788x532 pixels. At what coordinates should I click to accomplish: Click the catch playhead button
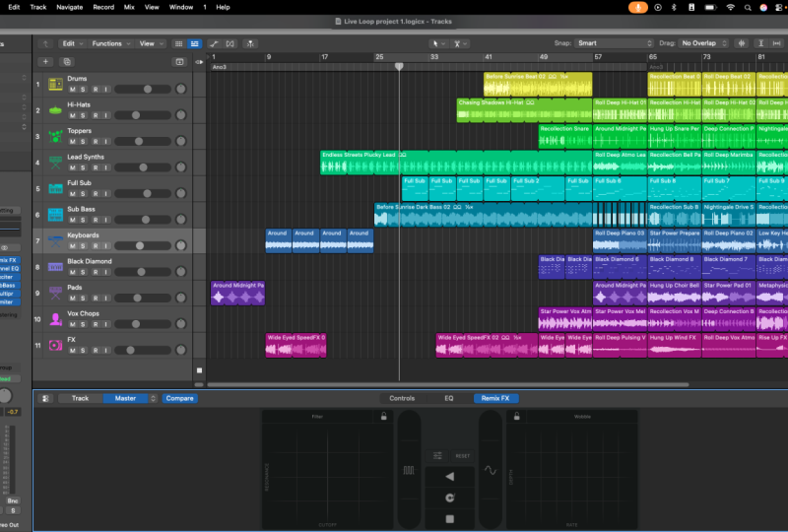(x=250, y=43)
